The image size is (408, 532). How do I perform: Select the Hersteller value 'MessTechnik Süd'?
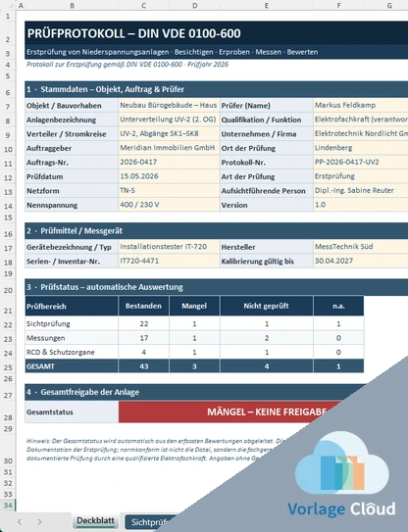(361, 247)
